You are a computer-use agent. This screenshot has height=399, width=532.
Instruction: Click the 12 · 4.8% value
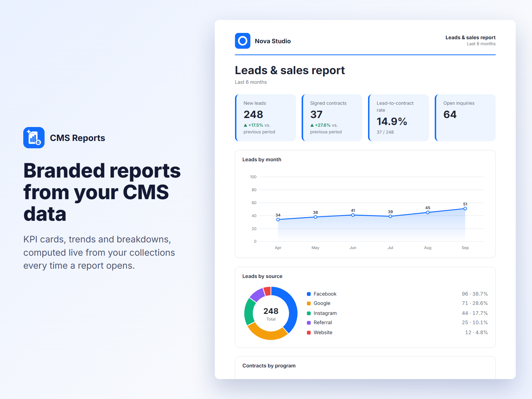click(476, 332)
